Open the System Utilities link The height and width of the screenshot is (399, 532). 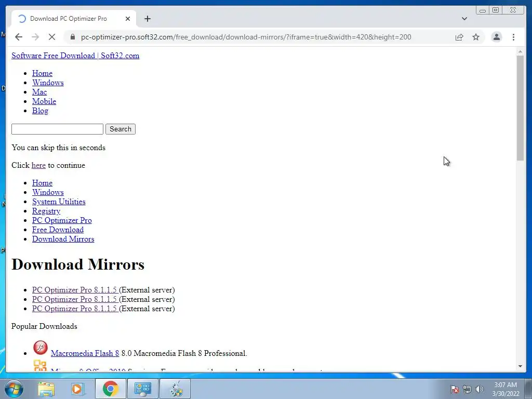coord(59,202)
